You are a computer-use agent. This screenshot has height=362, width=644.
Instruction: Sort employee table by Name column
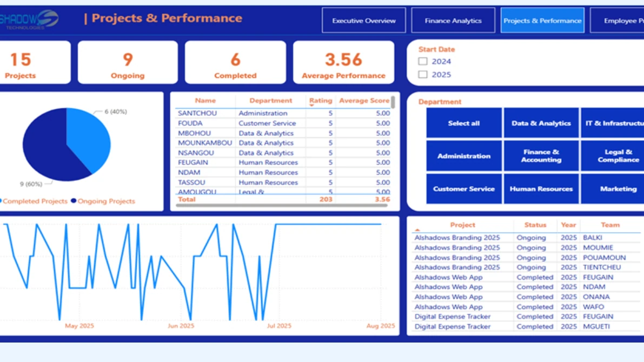[x=205, y=101]
